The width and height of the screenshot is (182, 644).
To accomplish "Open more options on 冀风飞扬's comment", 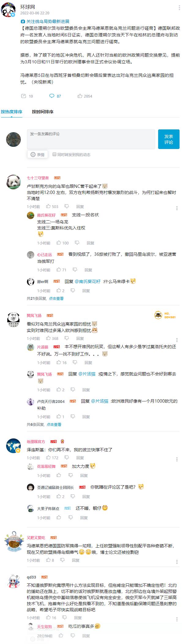I will (x=177, y=340).
